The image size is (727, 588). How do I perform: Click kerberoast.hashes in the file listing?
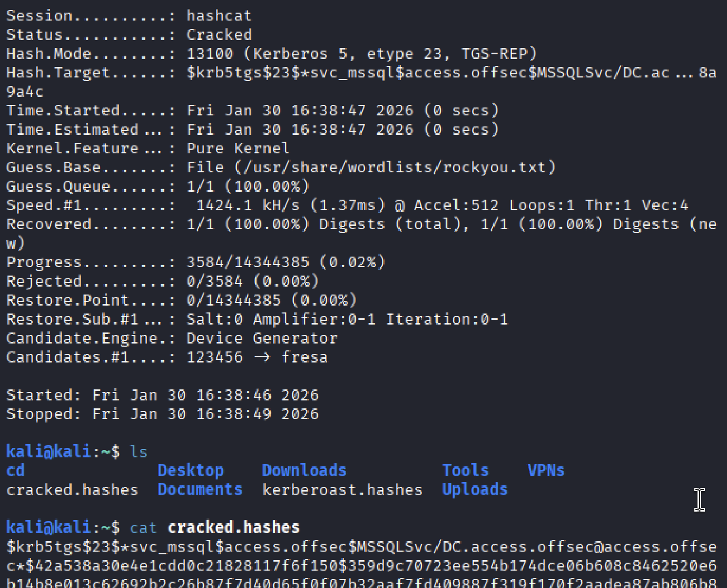point(342,489)
